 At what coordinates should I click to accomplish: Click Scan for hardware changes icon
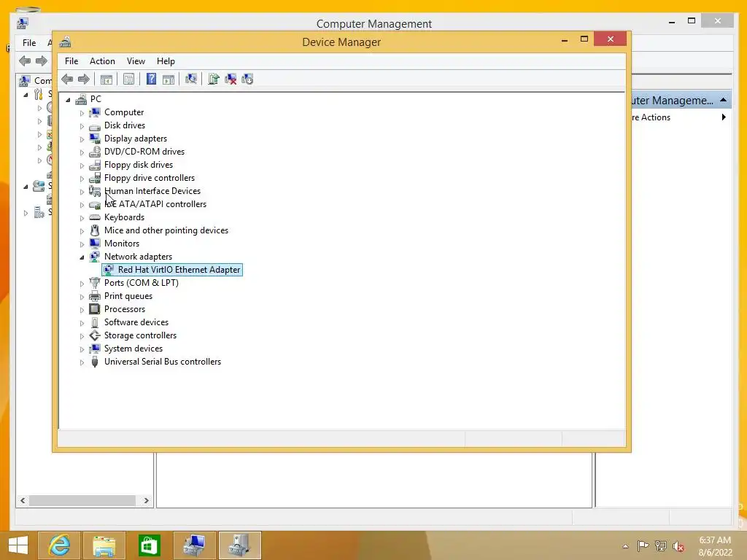pyautogui.click(x=191, y=79)
